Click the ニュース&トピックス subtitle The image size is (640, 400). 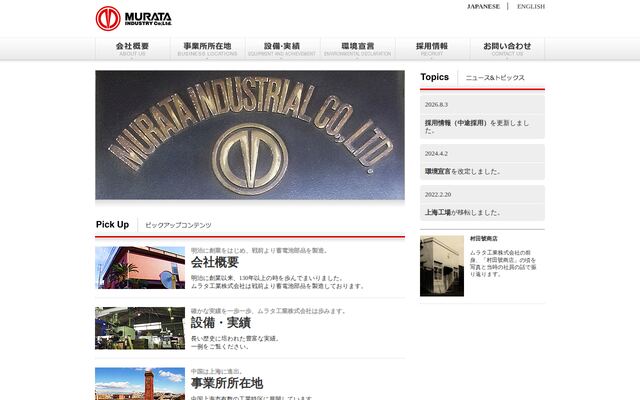(495, 78)
